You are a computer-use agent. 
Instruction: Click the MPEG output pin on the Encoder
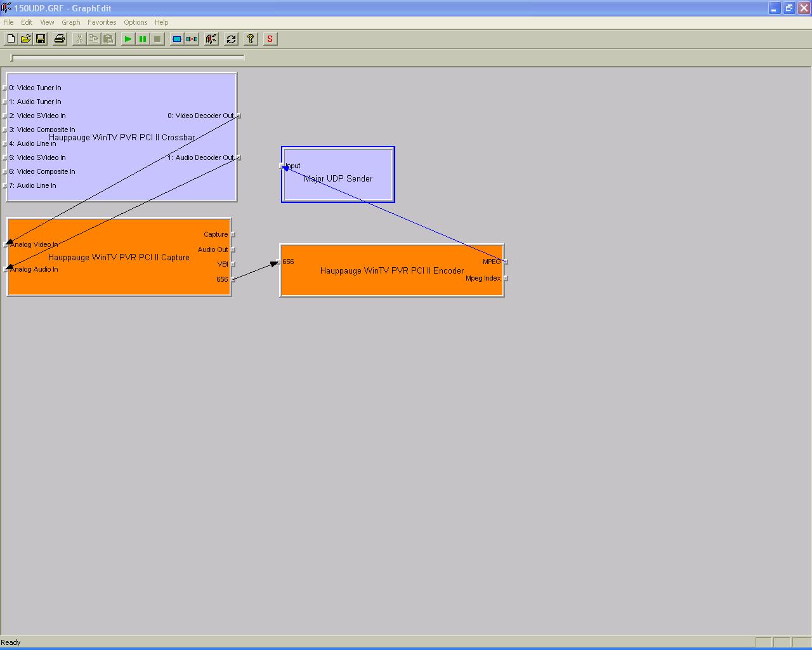[505, 261]
